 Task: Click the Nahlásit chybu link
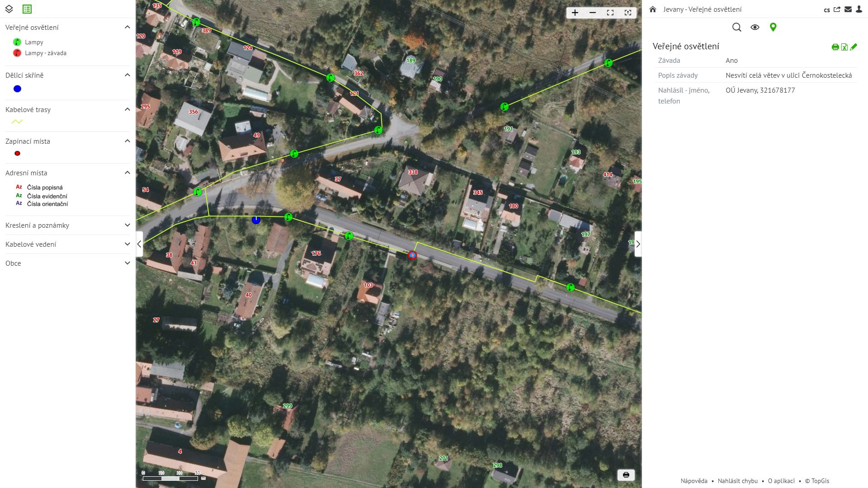[x=738, y=481]
